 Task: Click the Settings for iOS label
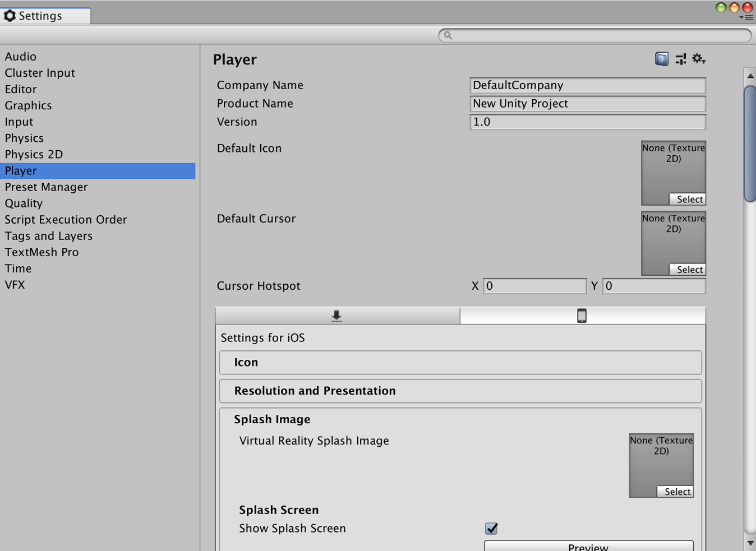(x=263, y=338)
